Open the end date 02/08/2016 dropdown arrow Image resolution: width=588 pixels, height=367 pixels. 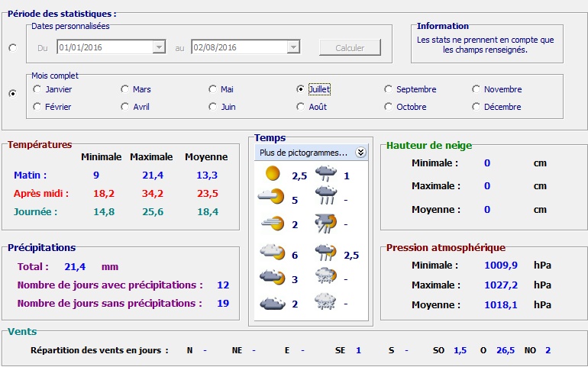[x=293, y=47]
